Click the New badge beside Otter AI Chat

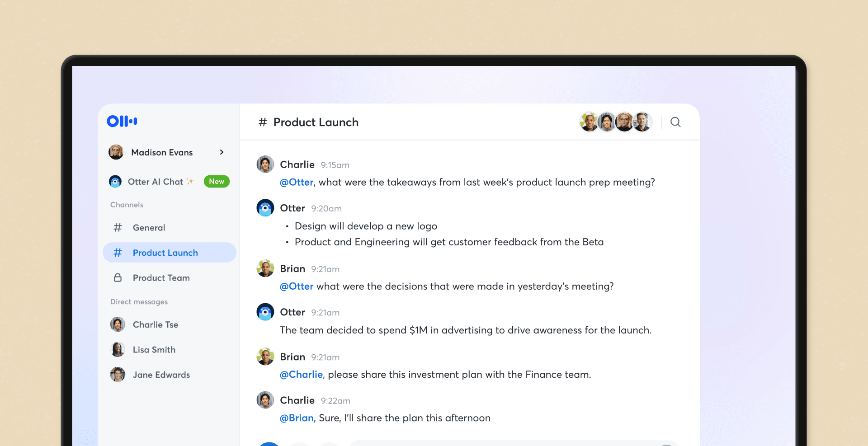pyautogui.click(x=217, y=181)
